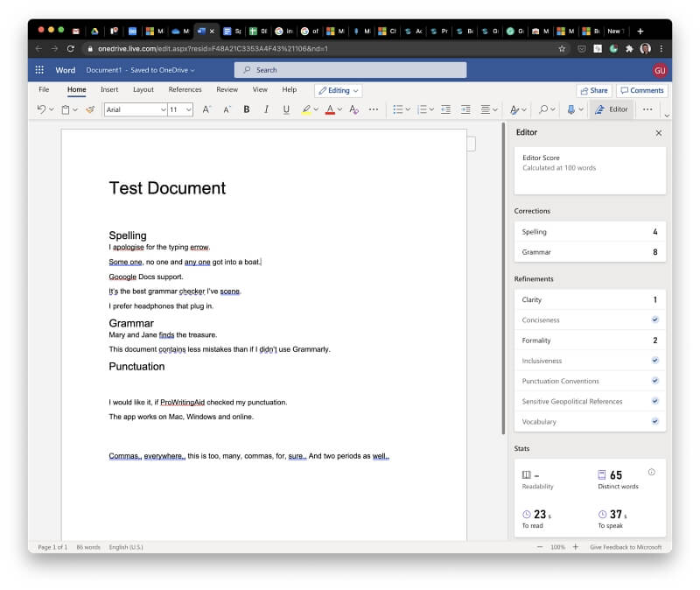The width and height of the screenshot is (700, 590).
Task: Click Give Feedback to Microsoft
Action: pyautogui.click(x=626, y=547)
